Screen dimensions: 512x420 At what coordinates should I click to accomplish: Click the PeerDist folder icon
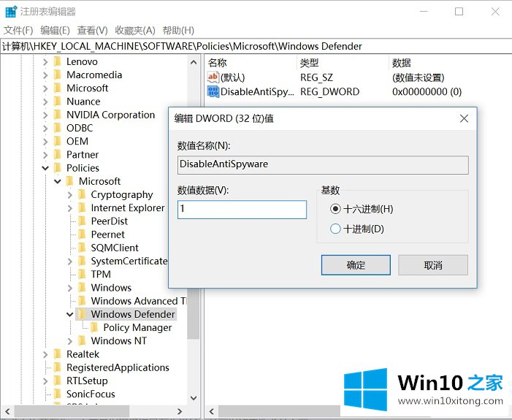coord(82,221)
